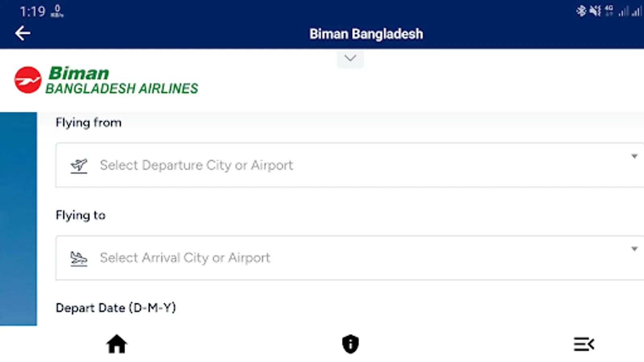Tap the signal strength bars
This screenshot has width=644, height=362.
pos(630,12)
